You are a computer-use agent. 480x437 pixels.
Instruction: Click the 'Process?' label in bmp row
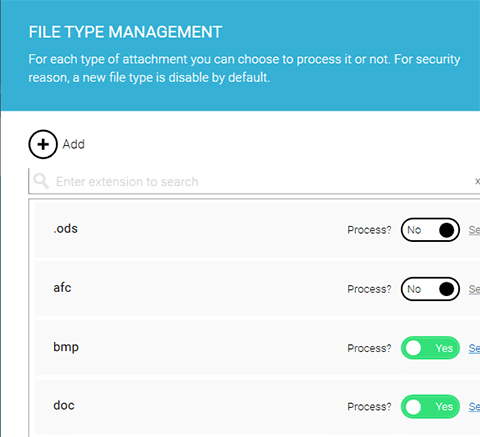[369, 348]
